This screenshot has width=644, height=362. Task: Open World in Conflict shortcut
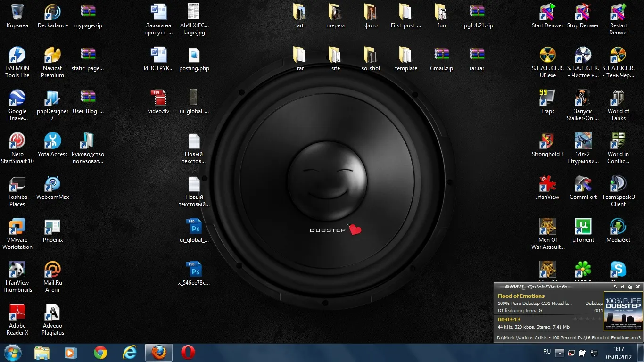(x=618, y=148)
